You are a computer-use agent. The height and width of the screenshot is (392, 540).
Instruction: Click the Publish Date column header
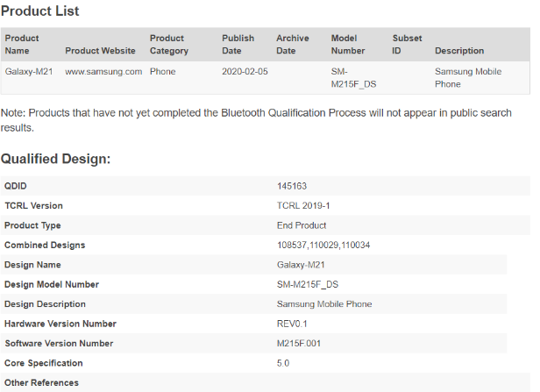(238, 45)
